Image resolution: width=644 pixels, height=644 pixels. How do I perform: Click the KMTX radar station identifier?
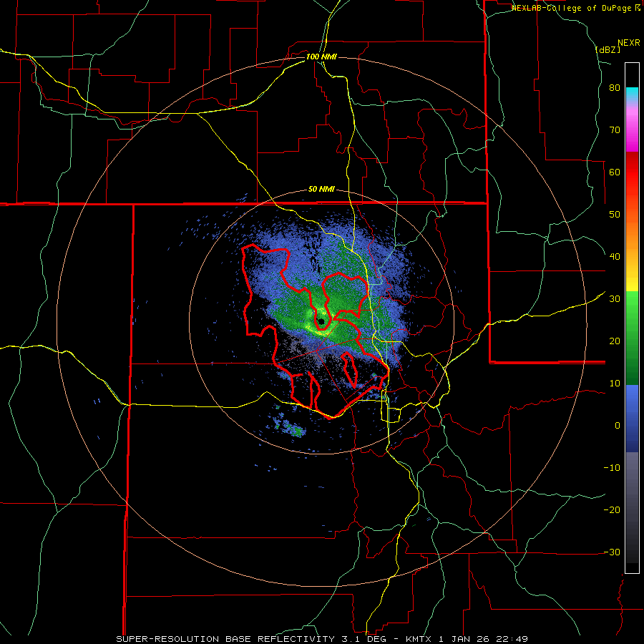coord(419,639)
